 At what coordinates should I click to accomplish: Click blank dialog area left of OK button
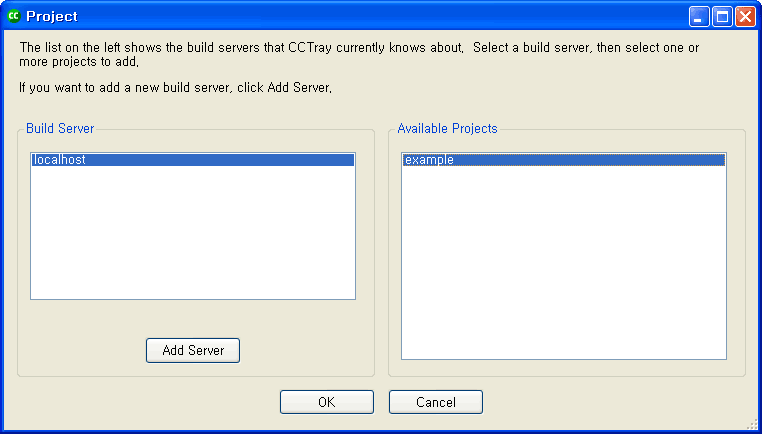(x=150, y=402)
